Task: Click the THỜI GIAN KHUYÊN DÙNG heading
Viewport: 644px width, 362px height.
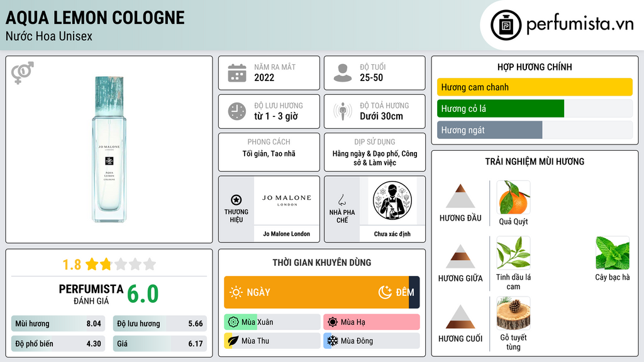Action: pos(322,263)
